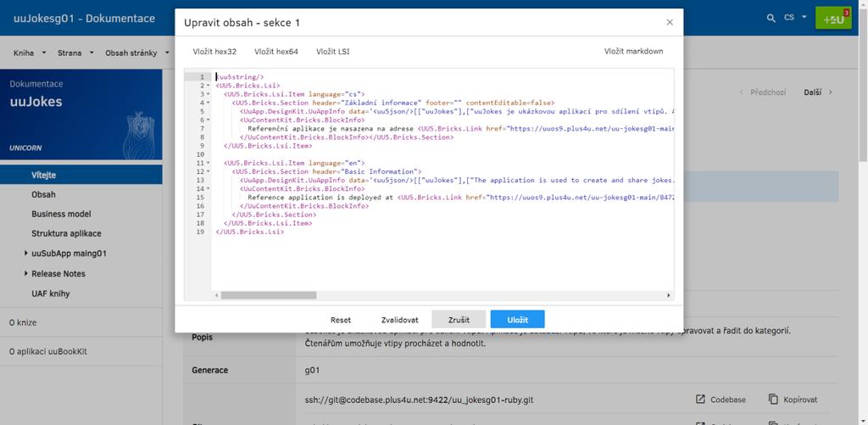Image resolution: width=868 pixels, height=425 pixels.
Task: Collapse code fold arrow on line 12
Action: (209, 171)
